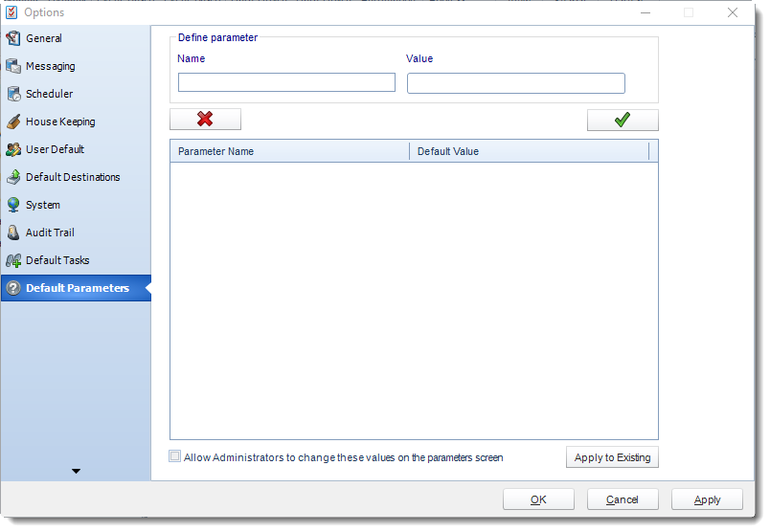Viewport: 770px width, 532px height.
Task: Click the Apply button
Action: 707,499
